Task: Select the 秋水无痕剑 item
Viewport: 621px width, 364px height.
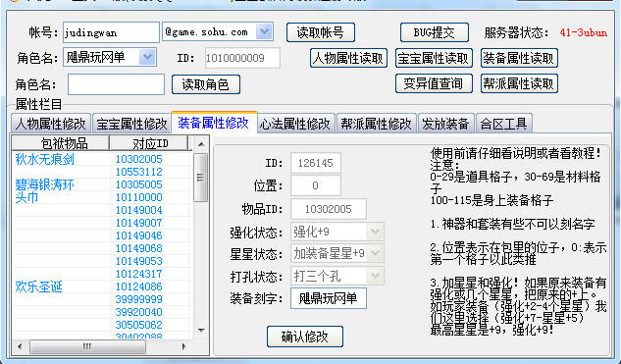Action: click(45, 159)
